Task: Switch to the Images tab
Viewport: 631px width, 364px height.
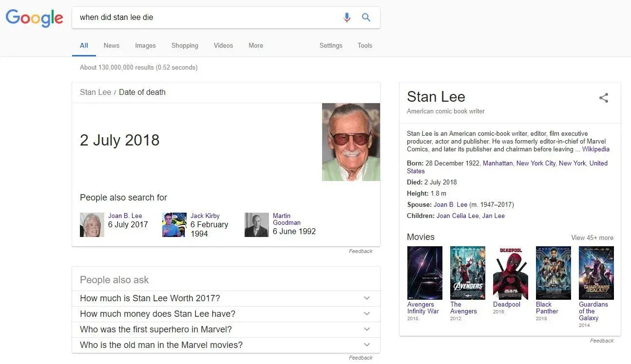Action: click(145, 45)
